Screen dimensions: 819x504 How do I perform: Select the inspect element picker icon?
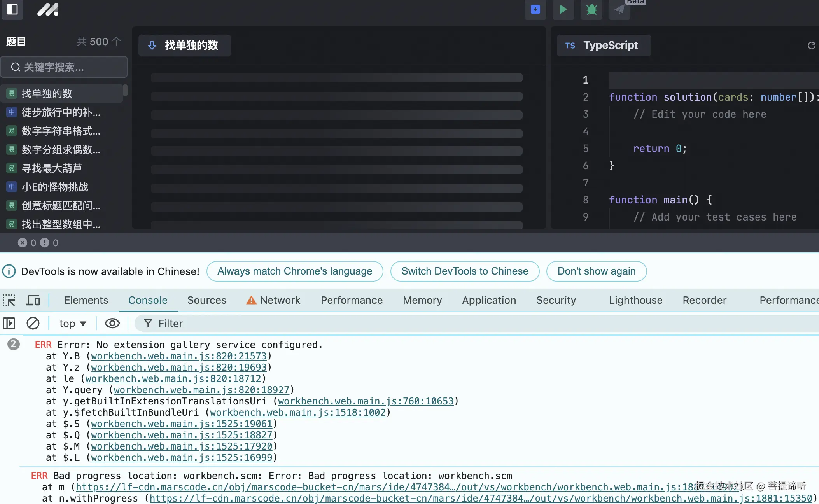[9, 300]
